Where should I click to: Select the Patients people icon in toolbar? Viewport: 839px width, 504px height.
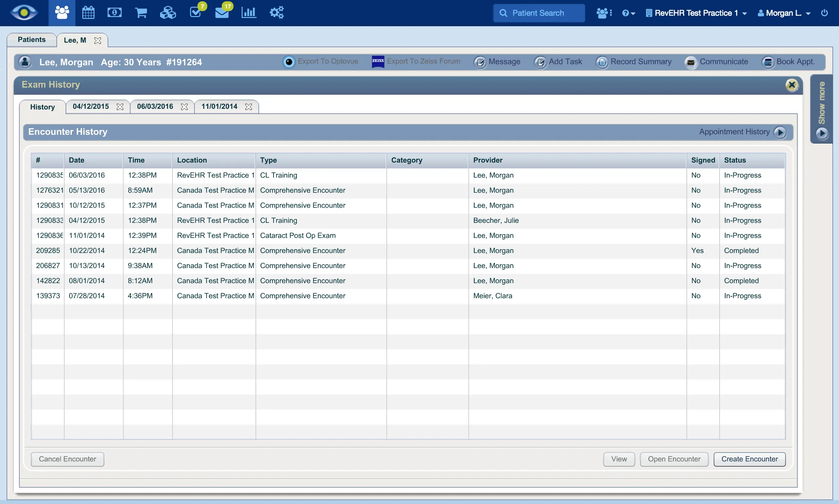tap(62, 12)
